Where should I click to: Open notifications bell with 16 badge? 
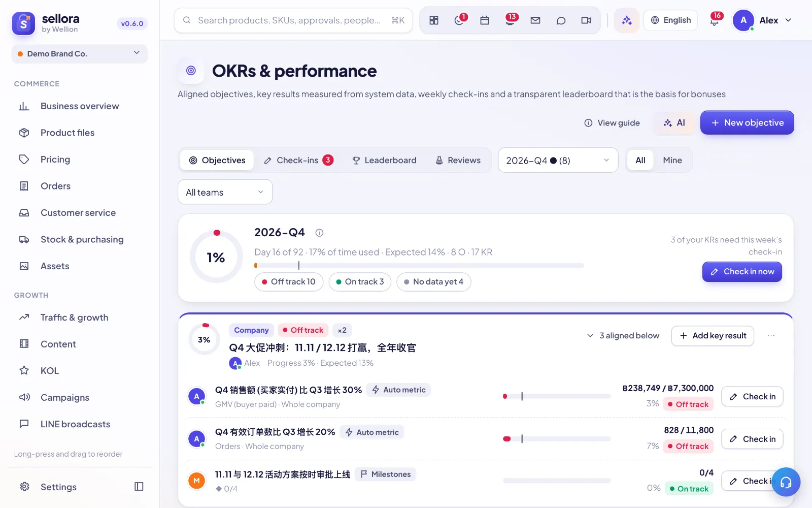(x=715, y=20)
